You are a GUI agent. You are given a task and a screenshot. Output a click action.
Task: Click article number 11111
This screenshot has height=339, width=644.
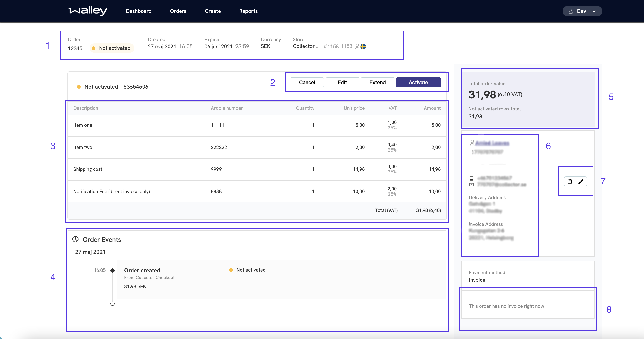click(x=217, y=125)
